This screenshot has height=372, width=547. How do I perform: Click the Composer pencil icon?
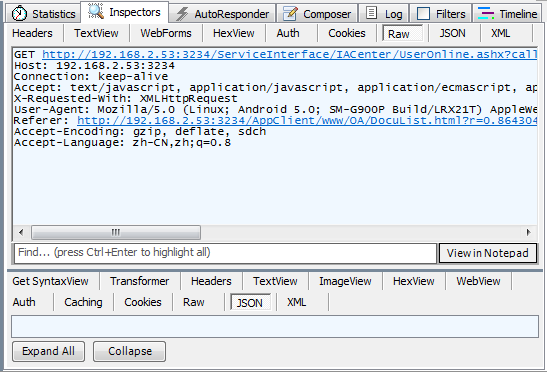[291, 14]
